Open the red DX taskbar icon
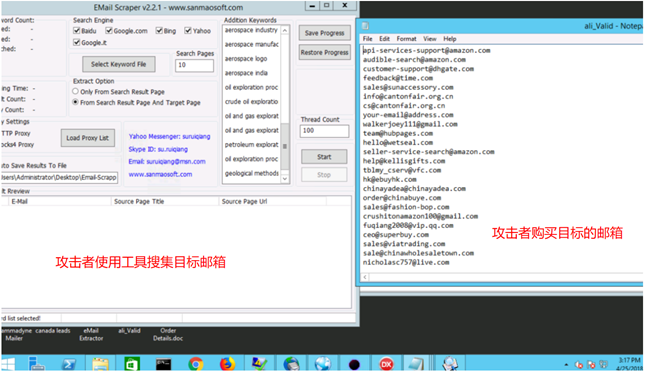The image size is (645, 373). (x=386, y=364)
